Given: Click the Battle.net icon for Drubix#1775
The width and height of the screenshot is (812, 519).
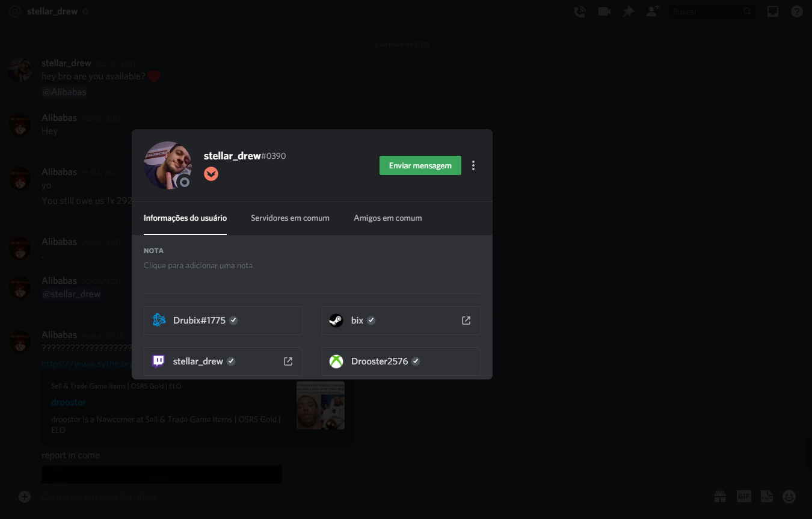Looking at the screenshot, I should [x=159, y=321].
